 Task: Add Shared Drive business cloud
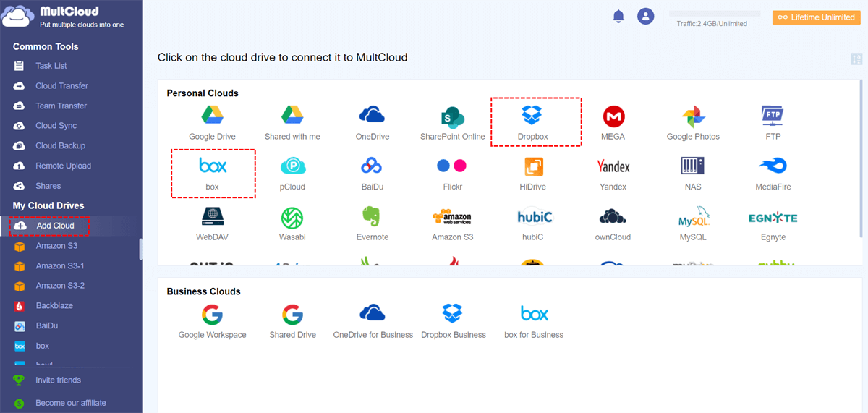(x=292, y=321)
